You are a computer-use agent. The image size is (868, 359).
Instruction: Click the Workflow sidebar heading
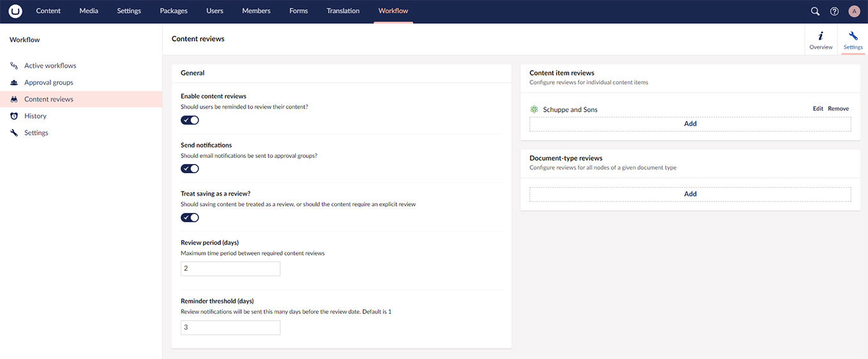[25, 40]
